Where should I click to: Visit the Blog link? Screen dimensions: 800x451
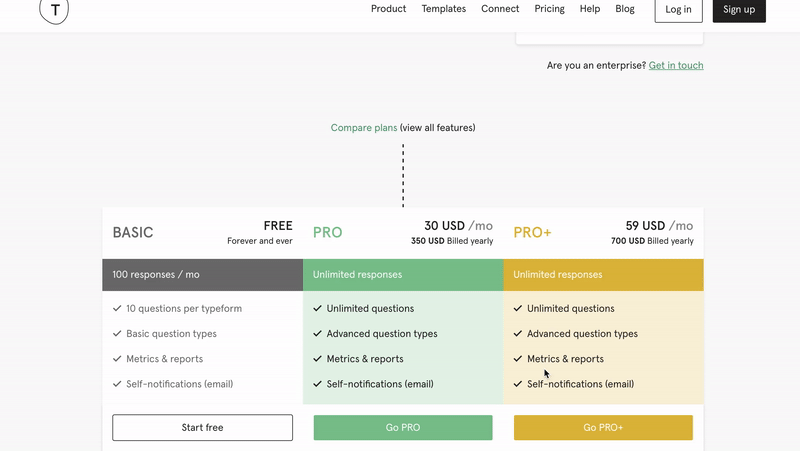(x=624, y=9)
